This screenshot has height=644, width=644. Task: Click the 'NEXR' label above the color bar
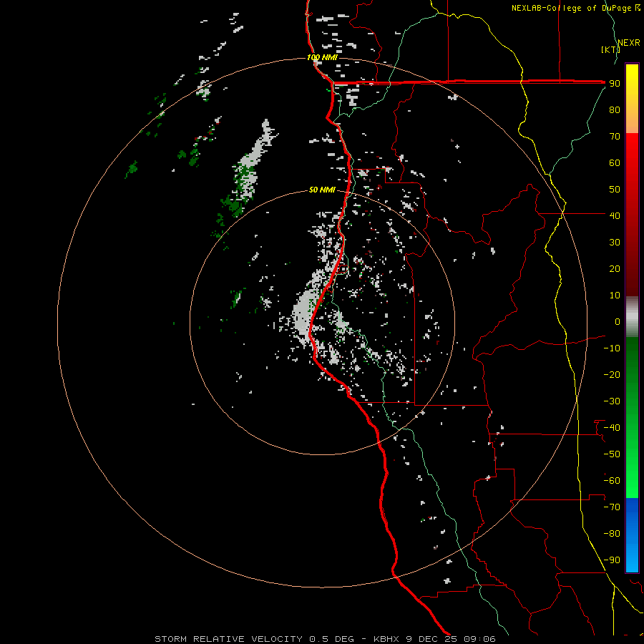pyautogui.click(x=629, y=43)
